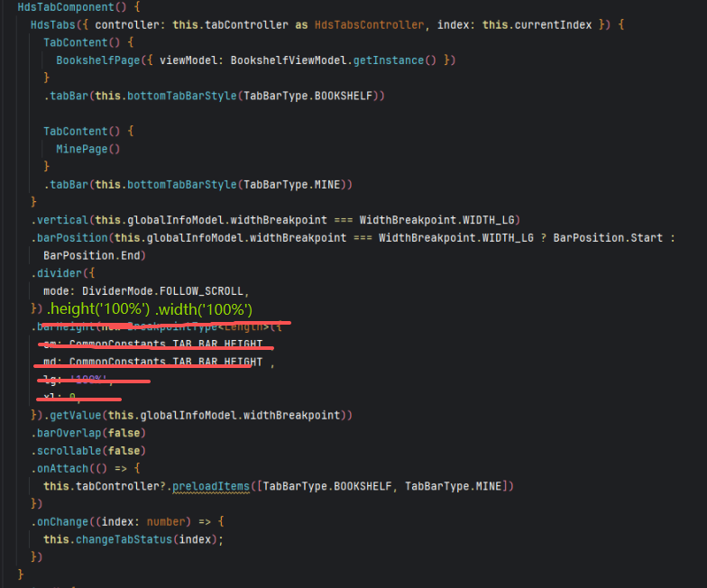707x588 pixels.
Task: Select the BarPosition.Start value
Action: point(608,238)
